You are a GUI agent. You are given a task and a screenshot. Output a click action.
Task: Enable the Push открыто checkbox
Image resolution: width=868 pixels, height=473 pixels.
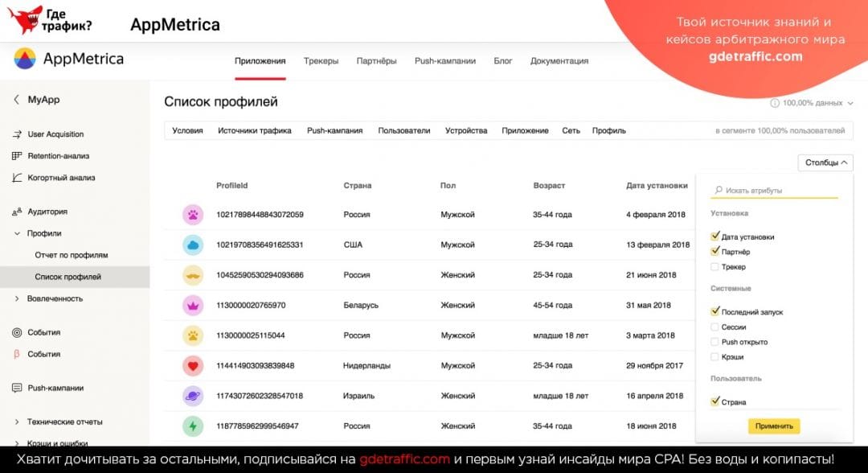tap(714, 342)
